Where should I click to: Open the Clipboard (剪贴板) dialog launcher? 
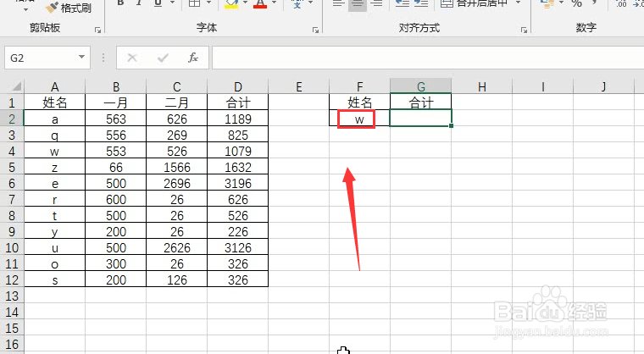(97, 30)
